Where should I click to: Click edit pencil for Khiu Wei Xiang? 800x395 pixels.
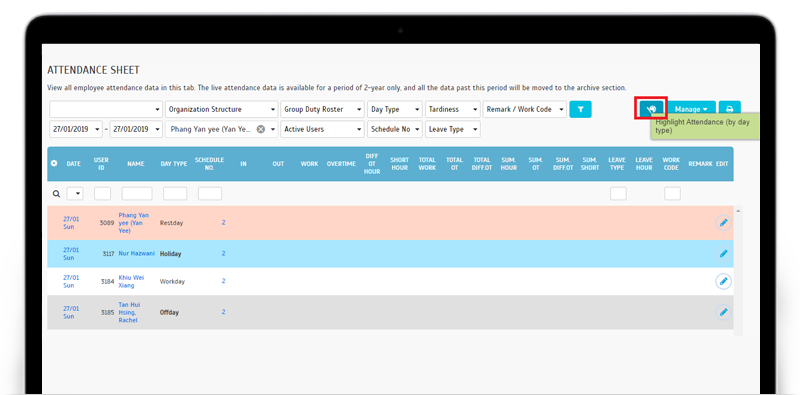pyautogui.click(x=723, y=281)
